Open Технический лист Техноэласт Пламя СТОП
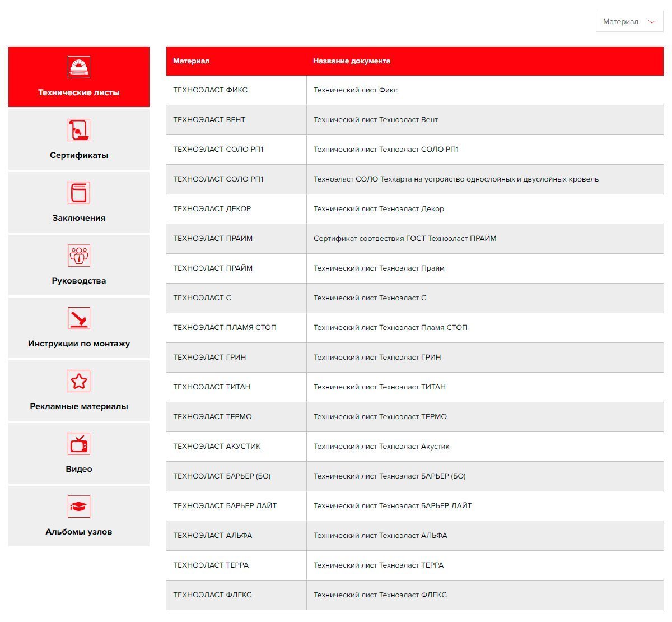The height and width of the screenshot is (622, 672). (390, 328)
